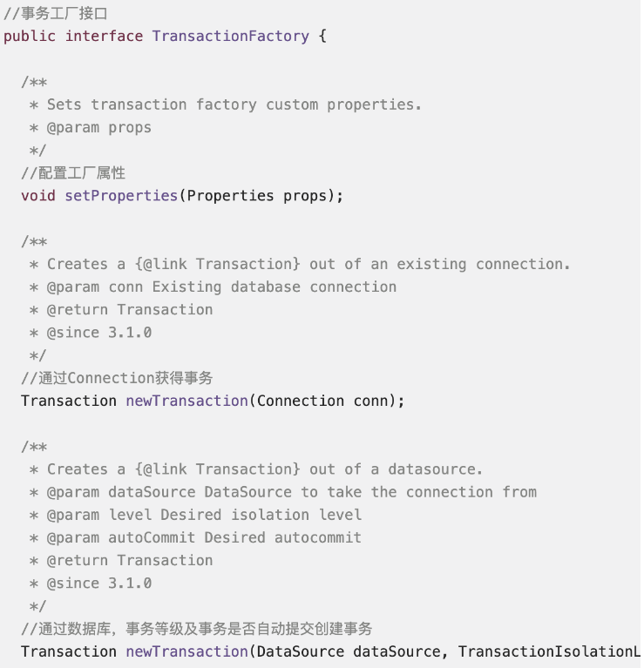Click the 'void' return type keyword

(38, 195)
